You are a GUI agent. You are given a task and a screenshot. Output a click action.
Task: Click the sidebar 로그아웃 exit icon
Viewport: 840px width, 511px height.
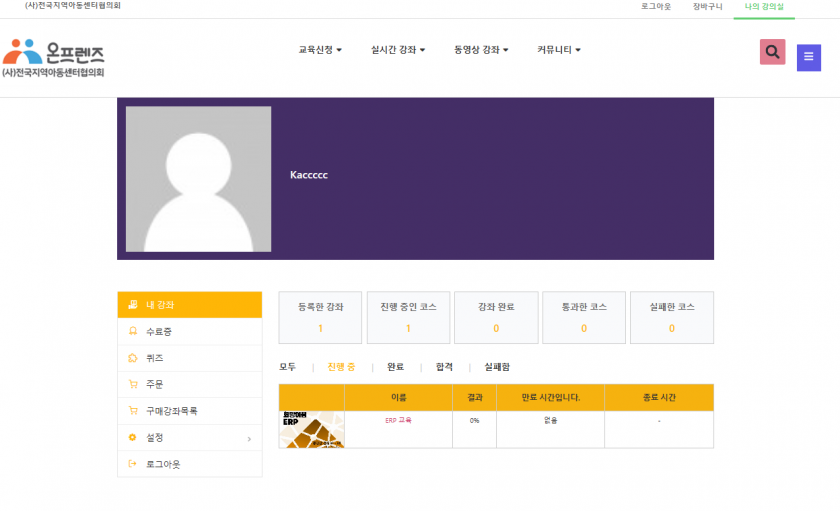pos(133,464)
